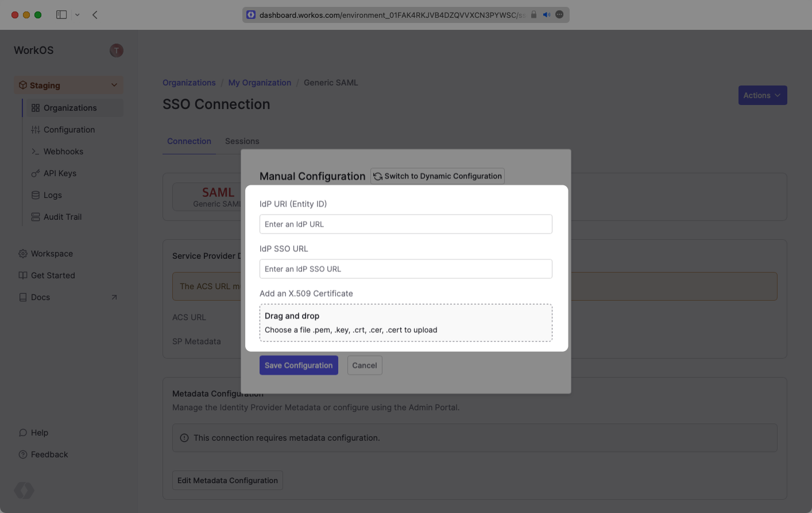This screenshot has width=812, height=513.
Task: Click the Get Started book icon
Action: (22, 275)
